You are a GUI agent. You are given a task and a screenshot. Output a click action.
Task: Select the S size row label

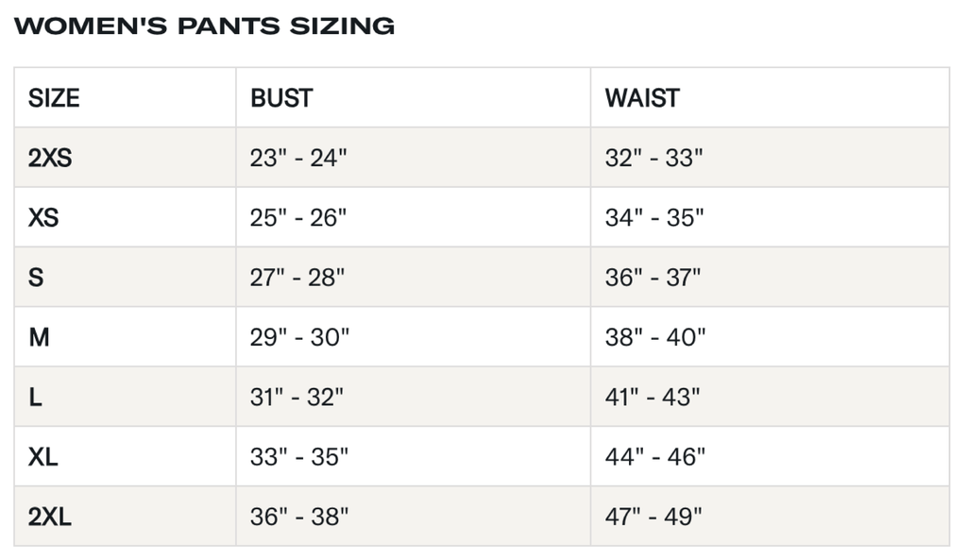[x=36, y=278]
